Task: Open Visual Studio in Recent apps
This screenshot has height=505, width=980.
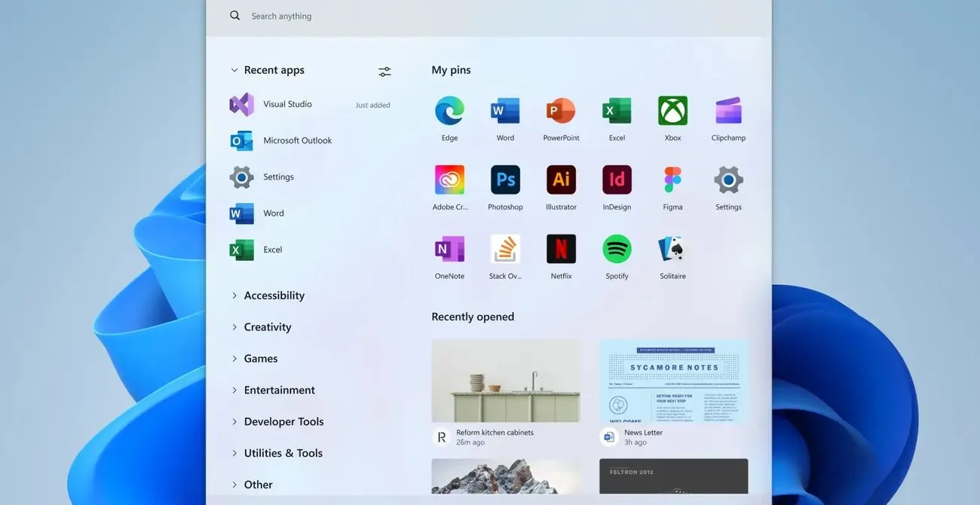Action: click(287, 105)
